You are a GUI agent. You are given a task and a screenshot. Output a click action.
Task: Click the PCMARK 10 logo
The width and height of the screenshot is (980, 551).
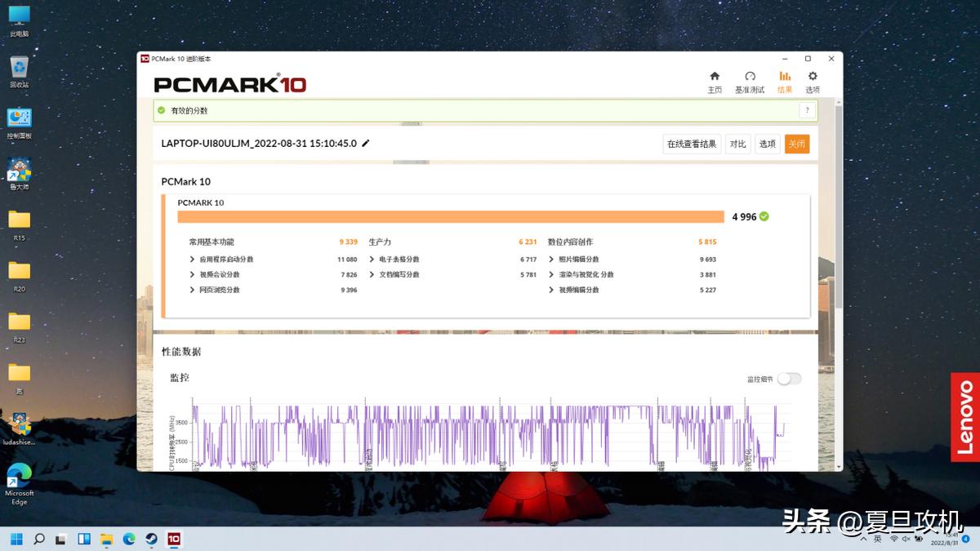[229, 82]
